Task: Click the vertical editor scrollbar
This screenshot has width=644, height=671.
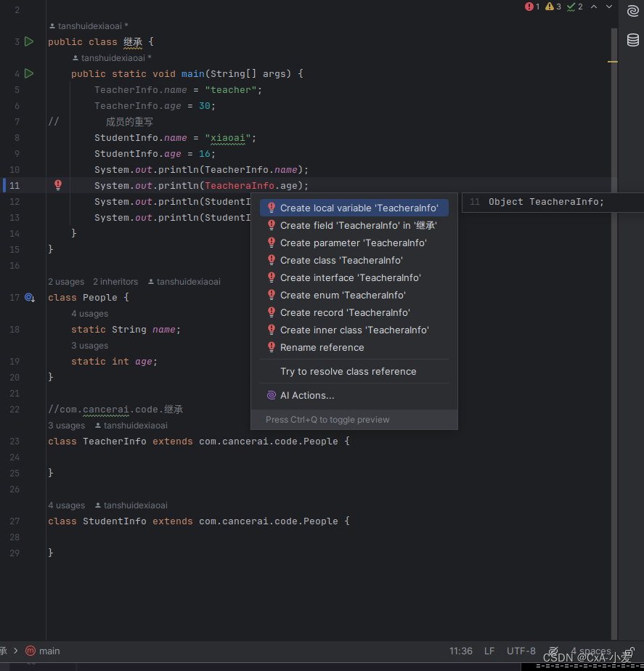Action: point(614,334)
